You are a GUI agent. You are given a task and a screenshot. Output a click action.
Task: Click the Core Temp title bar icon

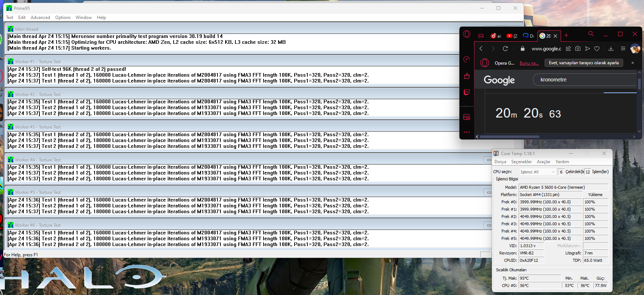pos(496,153)
